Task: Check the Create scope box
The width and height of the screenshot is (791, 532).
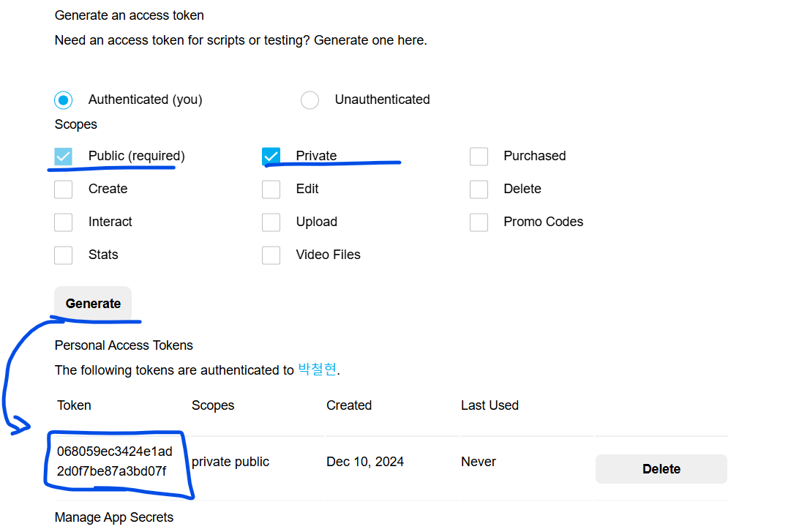Action: click(x=64, y=189)
